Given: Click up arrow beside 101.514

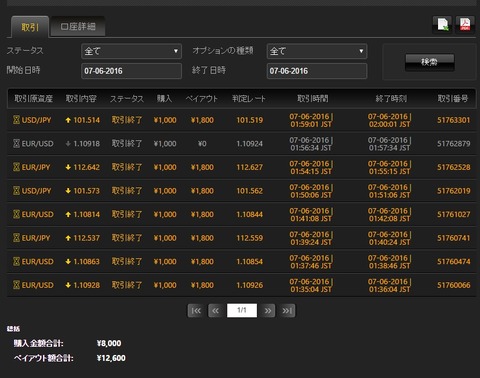Looking at the screenshot, I should point(68,120).
